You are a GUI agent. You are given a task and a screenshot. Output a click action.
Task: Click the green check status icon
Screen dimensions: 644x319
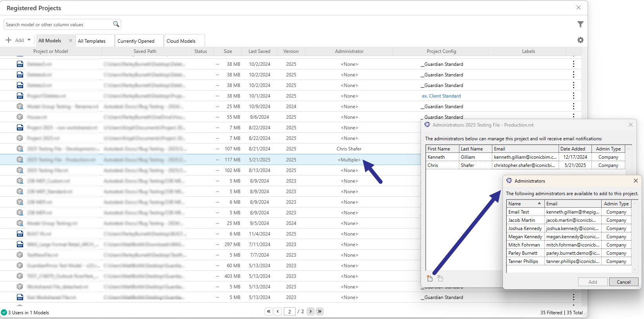pyautogui.click(x=4, y=312)
